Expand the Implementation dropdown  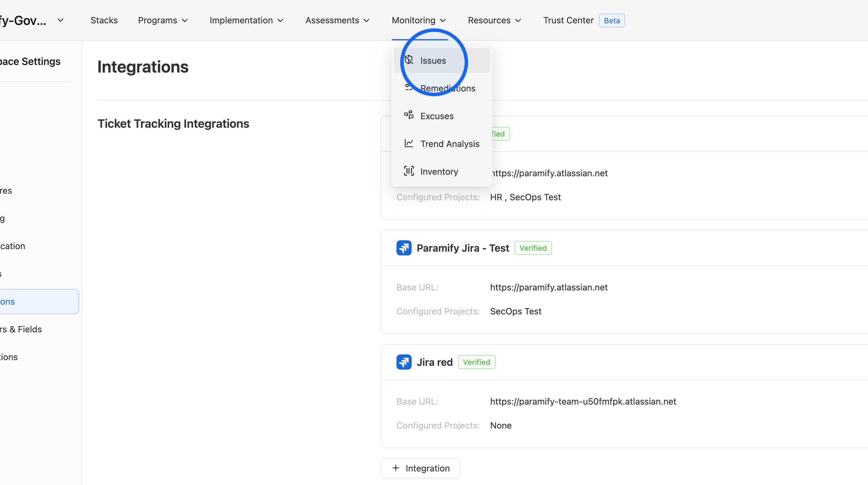[246, 20]
